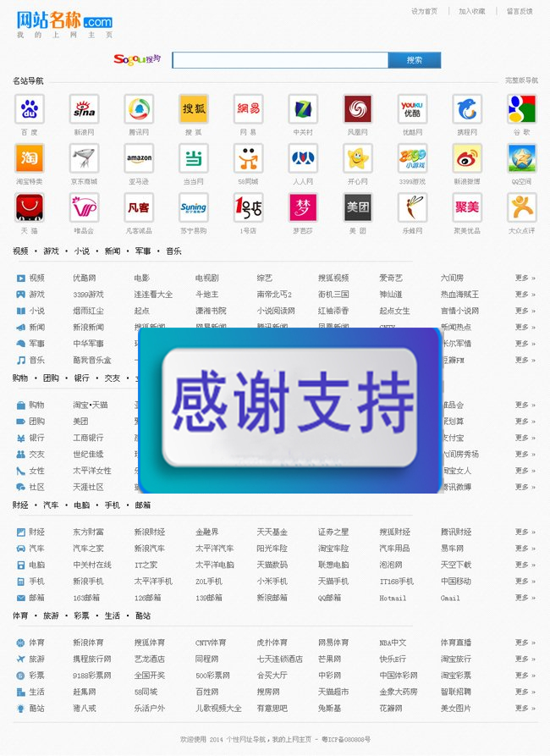
Task: Open the Renren blue icon
Action: [x=303, y=158]
